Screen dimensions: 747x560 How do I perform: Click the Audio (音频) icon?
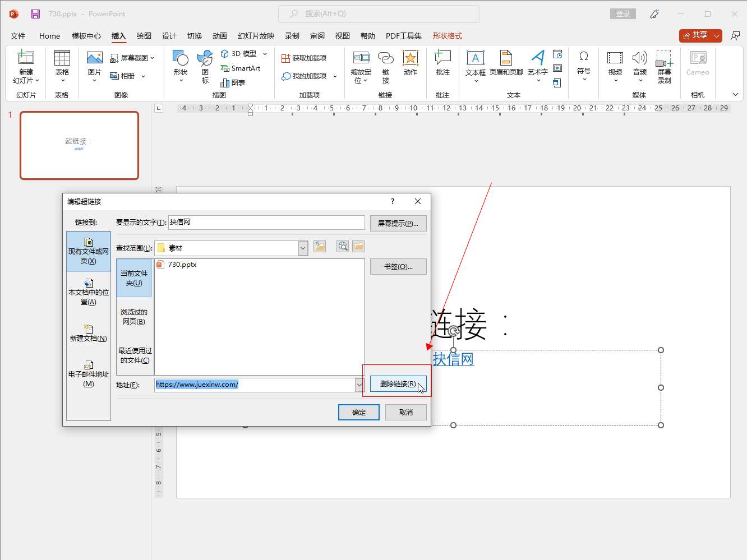[640, 57]
